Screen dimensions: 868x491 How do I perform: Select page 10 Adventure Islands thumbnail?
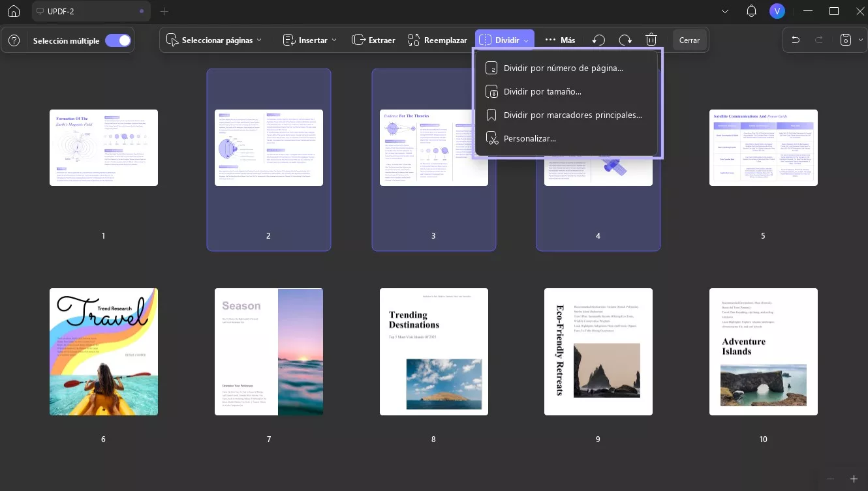pos(764,351)
